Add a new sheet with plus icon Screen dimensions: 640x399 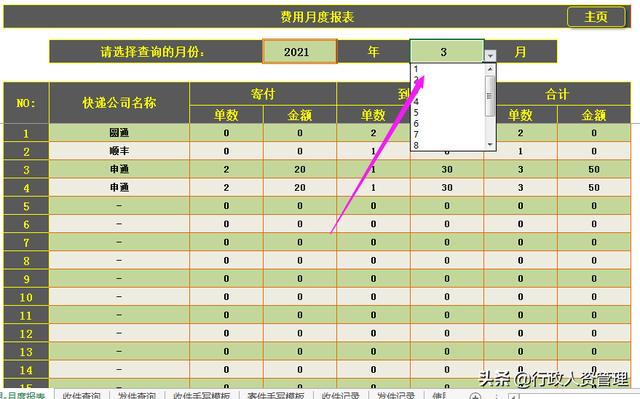coord(475,396)
